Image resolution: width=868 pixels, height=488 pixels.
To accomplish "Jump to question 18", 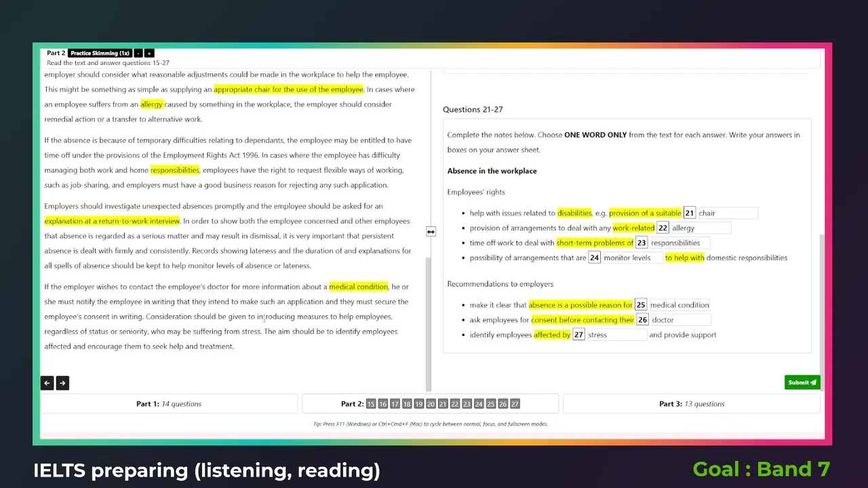I will point(407,404).
